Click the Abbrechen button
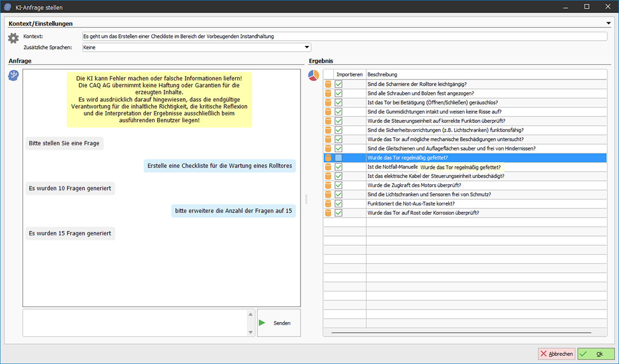This screenshot has width=619, height=364. [x=556, y=354]
